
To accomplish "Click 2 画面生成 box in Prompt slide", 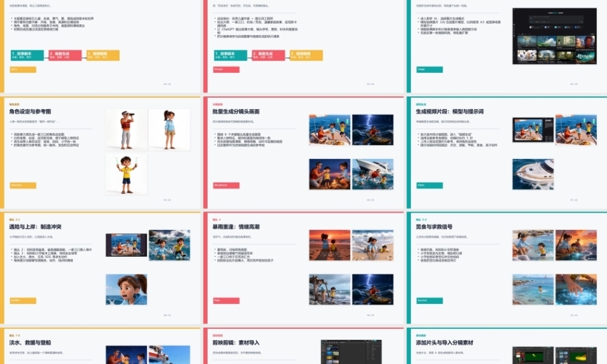I will tap(268, 56).
